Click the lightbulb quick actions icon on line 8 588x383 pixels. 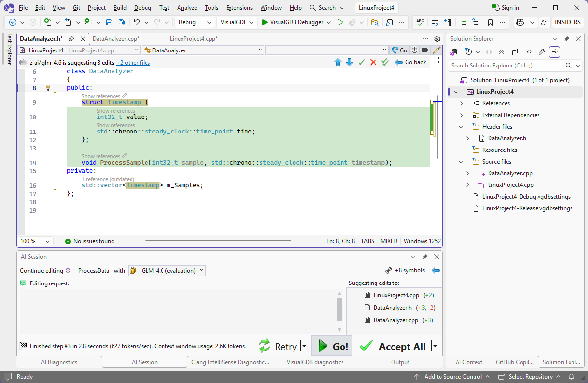[x=48, y=88]
